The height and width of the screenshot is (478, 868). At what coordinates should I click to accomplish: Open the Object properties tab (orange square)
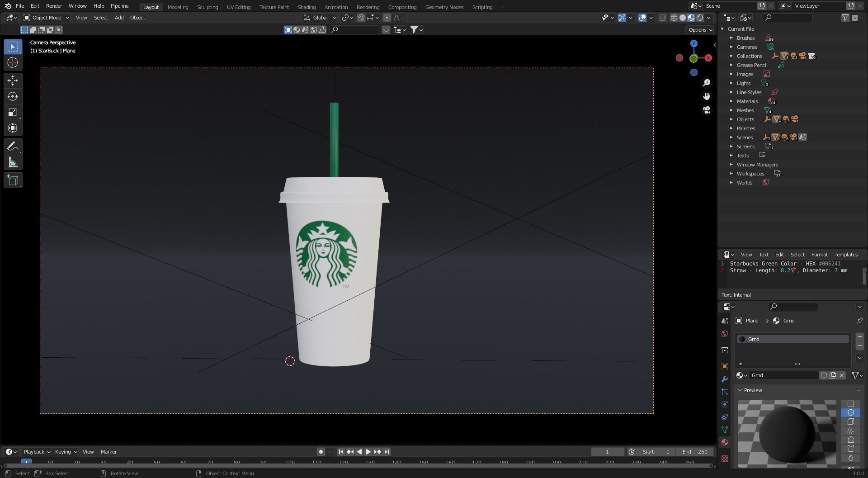(x=725, y=366)
